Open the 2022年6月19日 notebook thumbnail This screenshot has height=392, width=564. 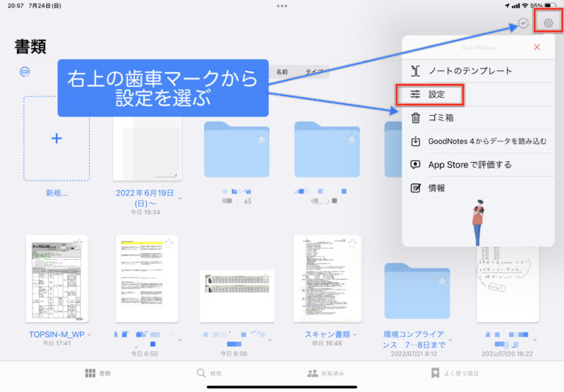tap(147, 148)
